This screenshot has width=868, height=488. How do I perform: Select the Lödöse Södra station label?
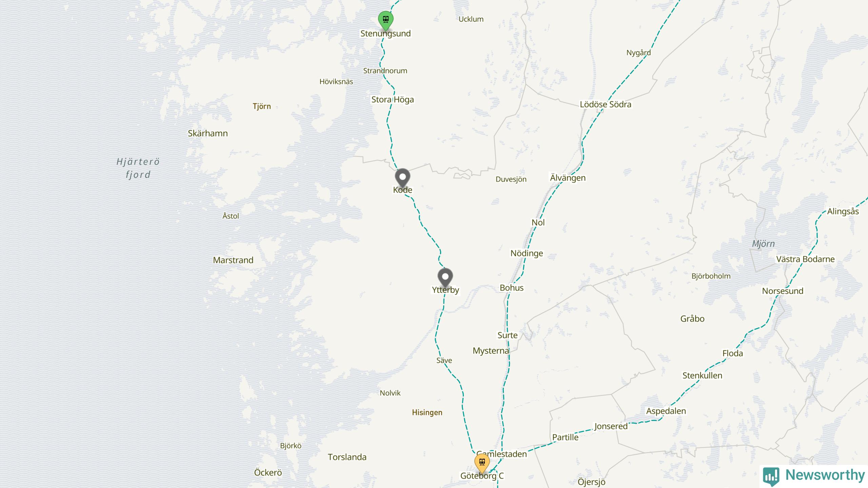coord(606,104)
